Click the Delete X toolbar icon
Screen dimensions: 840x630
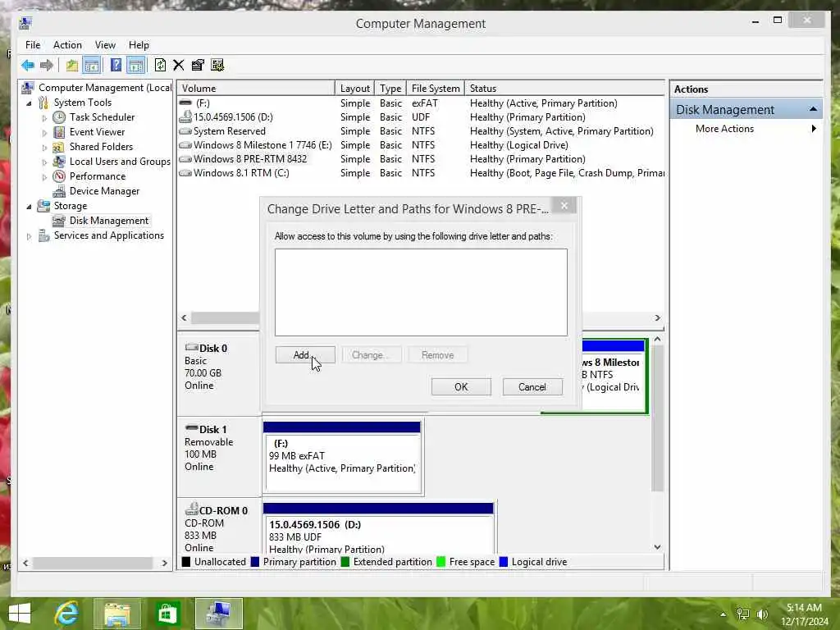click(x=178, y=66)
